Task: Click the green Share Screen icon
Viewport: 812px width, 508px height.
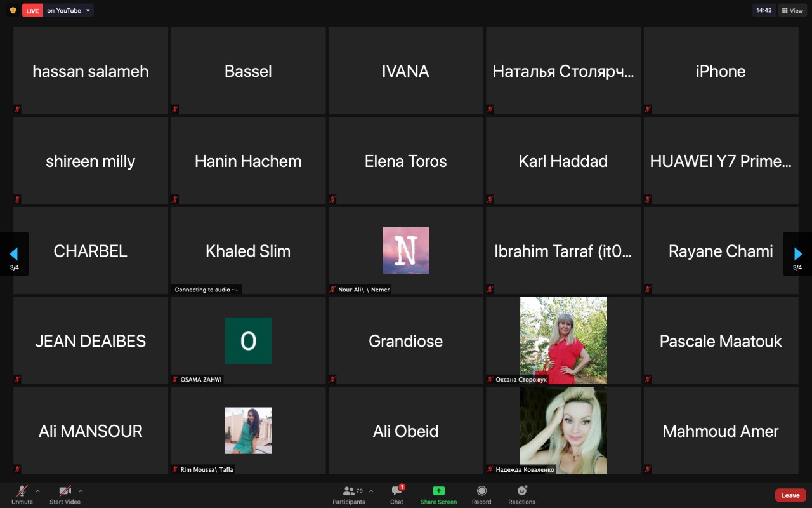Action: (438, 491)
